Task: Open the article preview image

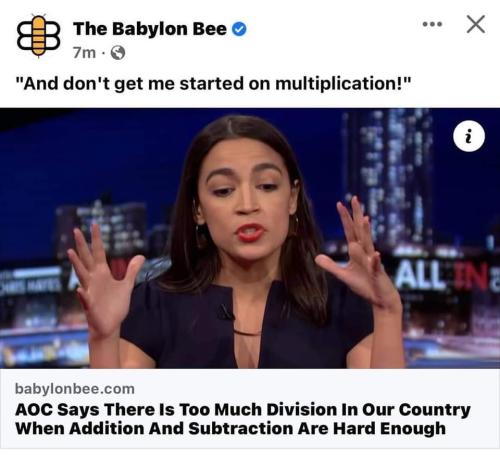Action: pos(250,238)
